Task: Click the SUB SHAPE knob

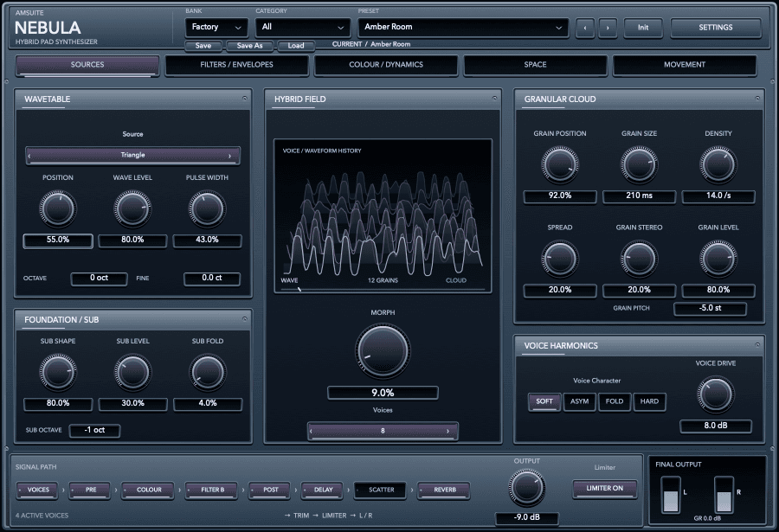Action: [x=58, y=372]
